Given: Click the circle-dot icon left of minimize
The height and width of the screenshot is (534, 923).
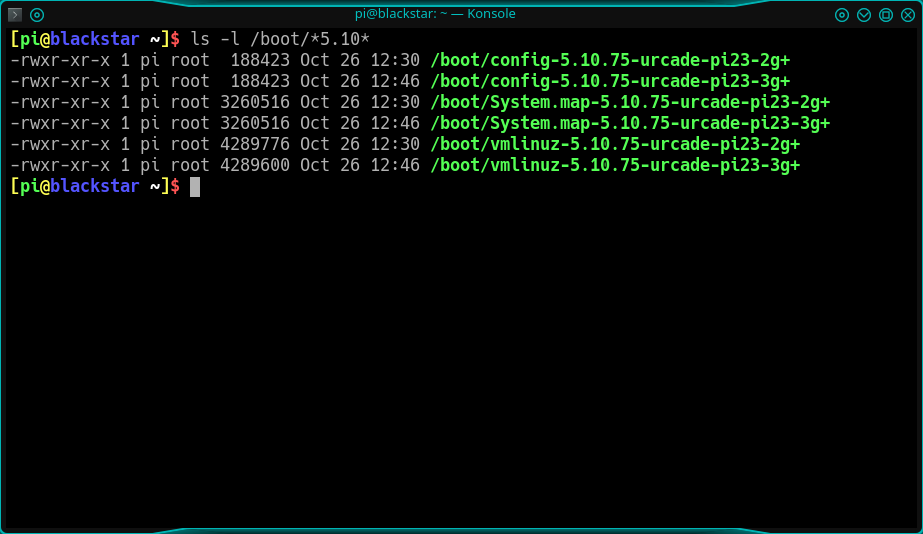Looking at the screenshot, I should point(842,15).
